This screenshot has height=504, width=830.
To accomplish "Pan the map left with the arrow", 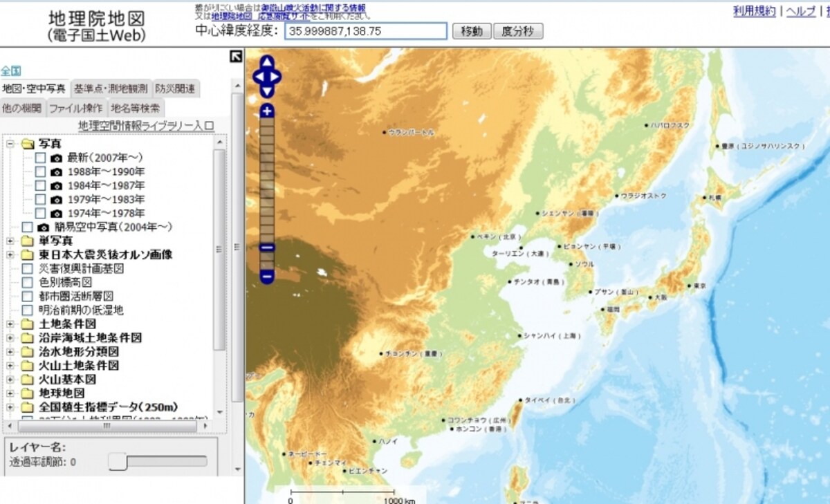I will 258,77.
